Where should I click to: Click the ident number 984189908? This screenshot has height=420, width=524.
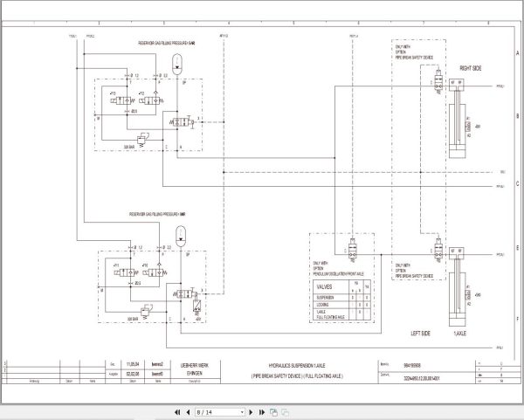[x=412, y=366]
